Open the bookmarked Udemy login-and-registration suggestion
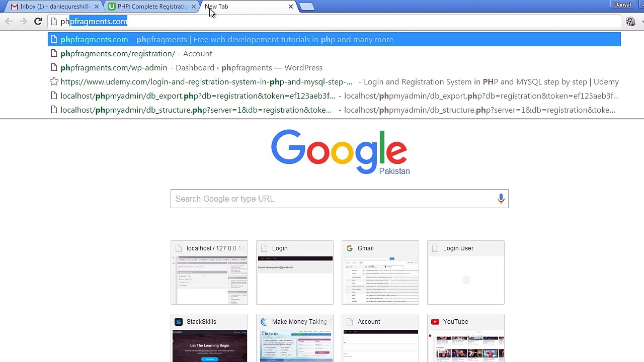 point(334,81)
